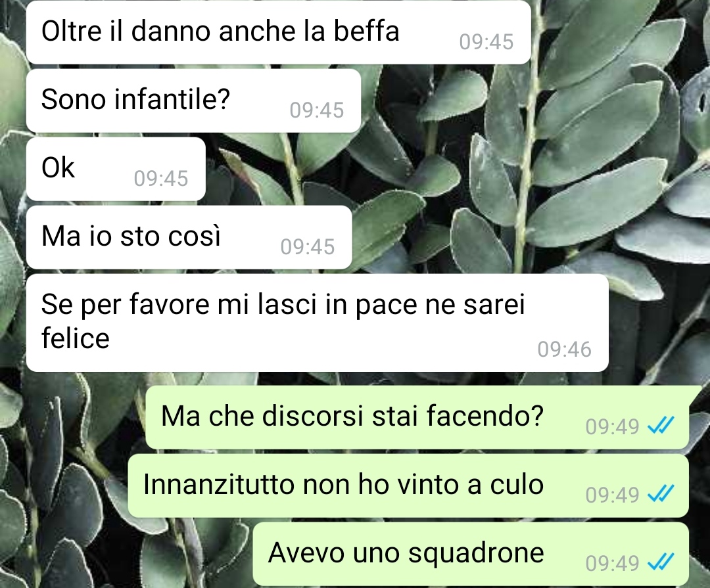Tap the 09:45 timestamp beside 'Ok'
This screenshot has height=588, width=710.
161,178
